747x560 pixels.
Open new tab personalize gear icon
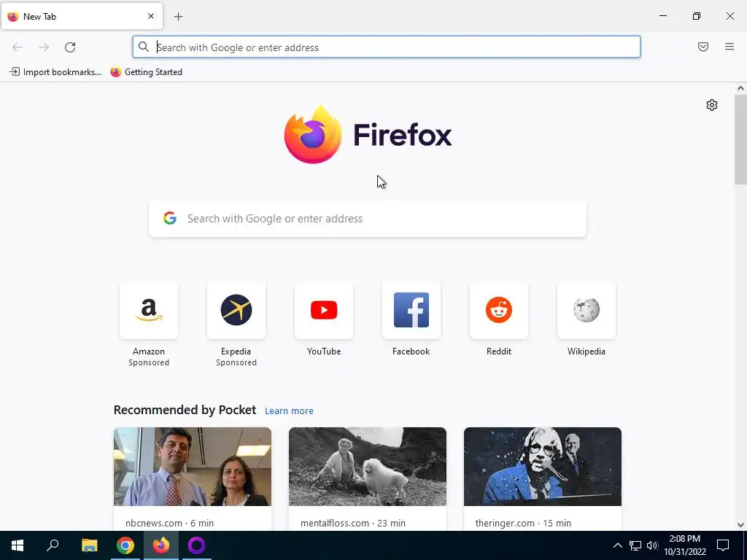[712, 105]
